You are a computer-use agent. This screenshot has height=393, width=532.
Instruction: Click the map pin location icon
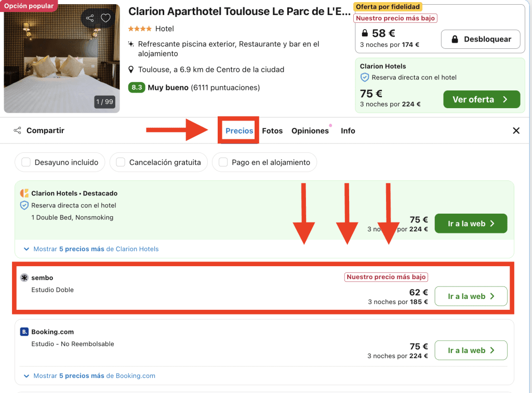click(131, 70)
